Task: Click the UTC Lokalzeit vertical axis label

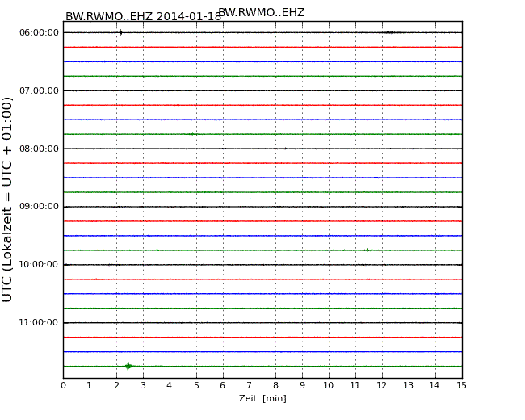Action: click(6, 199)
